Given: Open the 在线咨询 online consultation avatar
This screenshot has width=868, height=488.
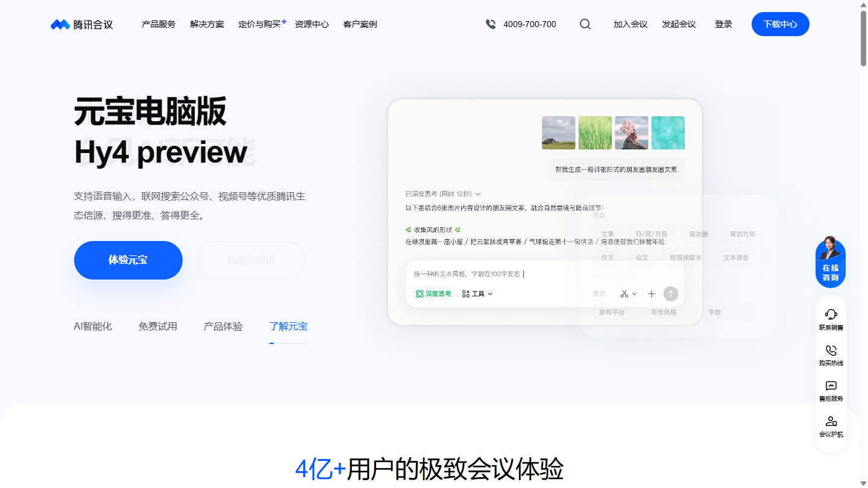Looking at the screenshot, I should (831, 261).
